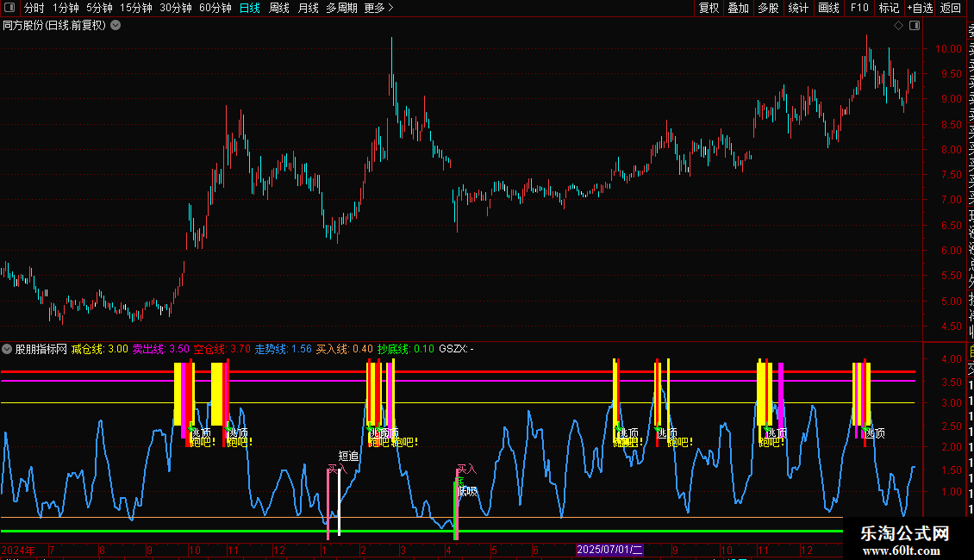Open the dropdown beside 同方股份 title
974x560 pixels.
(x=116, y=26)
